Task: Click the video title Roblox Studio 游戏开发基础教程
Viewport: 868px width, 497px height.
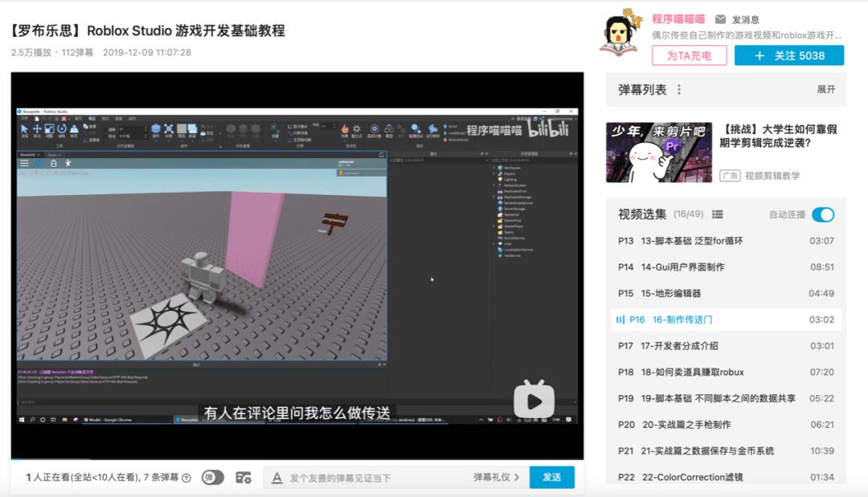Action: [148, 31]
